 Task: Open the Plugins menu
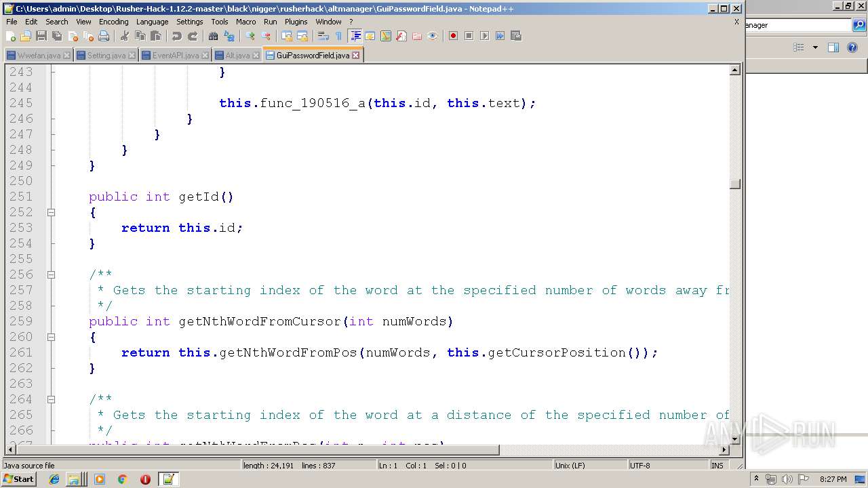pos(296,22)
